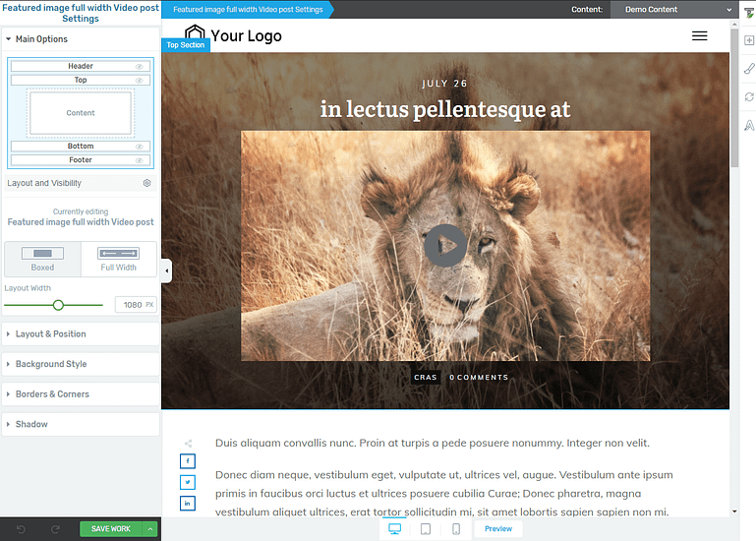Viewport: 756px width, 541px height.
Task: Share post on Twitter icon
Action: tap(188, 482)
